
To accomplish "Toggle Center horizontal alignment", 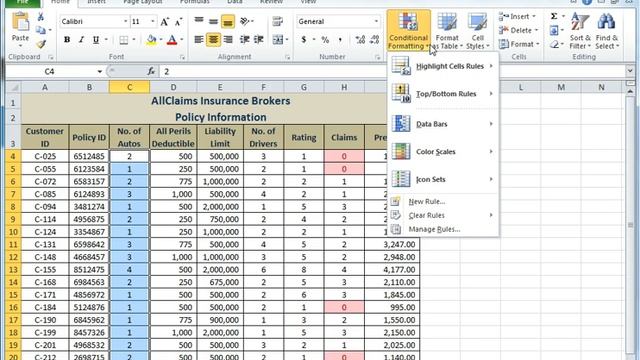I will pyautogui.click(x=213, y=40).
